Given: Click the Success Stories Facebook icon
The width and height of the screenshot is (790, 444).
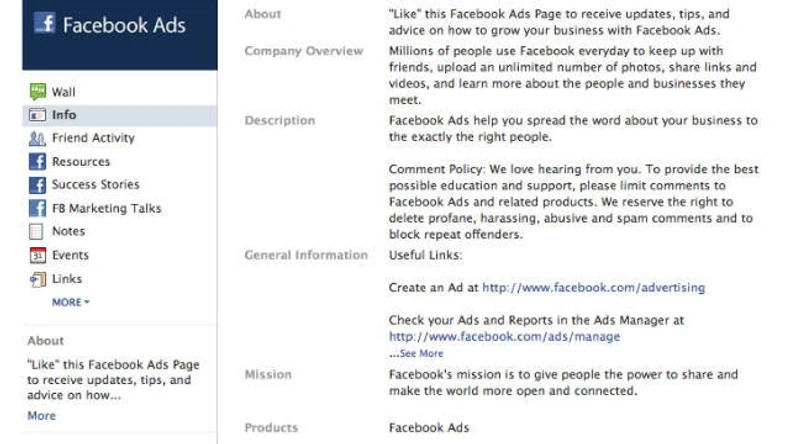Looking at the screenshot, I should [37, 185].
